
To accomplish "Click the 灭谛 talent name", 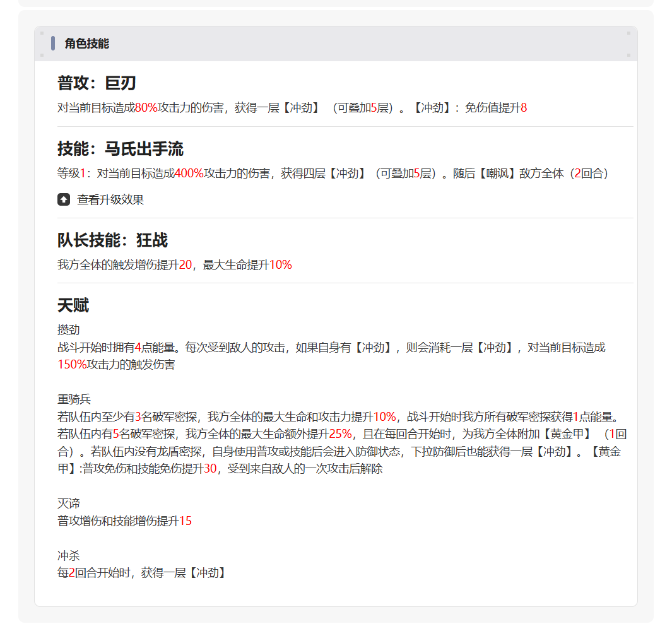I will click(69, 503).
